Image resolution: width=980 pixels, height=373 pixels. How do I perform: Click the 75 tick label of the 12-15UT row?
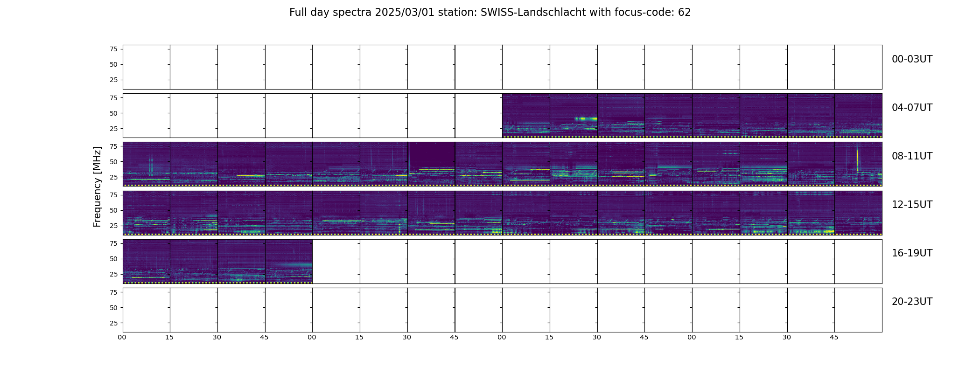coord(113,195)
